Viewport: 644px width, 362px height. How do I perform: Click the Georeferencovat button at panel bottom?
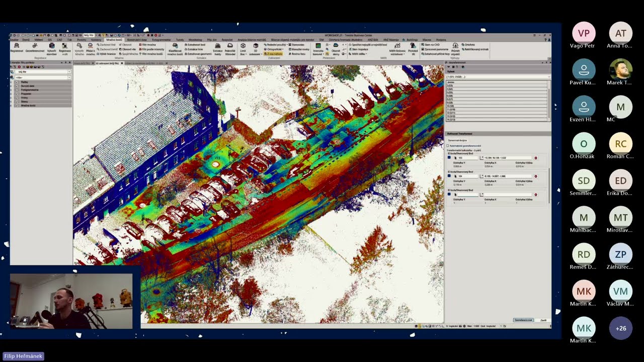[x=523, y=320]
